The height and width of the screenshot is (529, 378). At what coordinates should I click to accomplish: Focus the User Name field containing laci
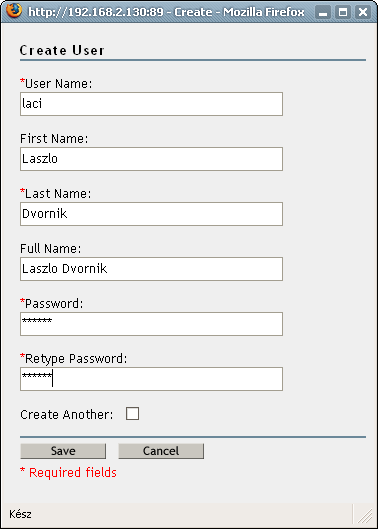click(151, 104)
